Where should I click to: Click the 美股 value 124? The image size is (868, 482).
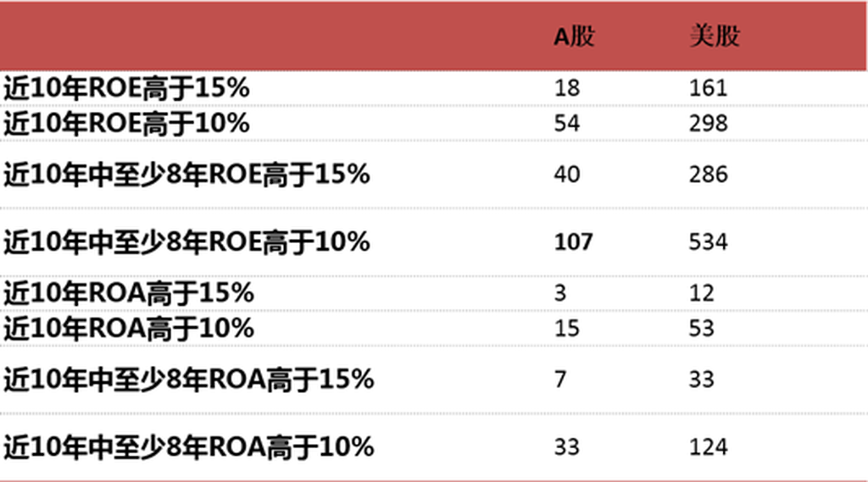(x=708, y=447)
